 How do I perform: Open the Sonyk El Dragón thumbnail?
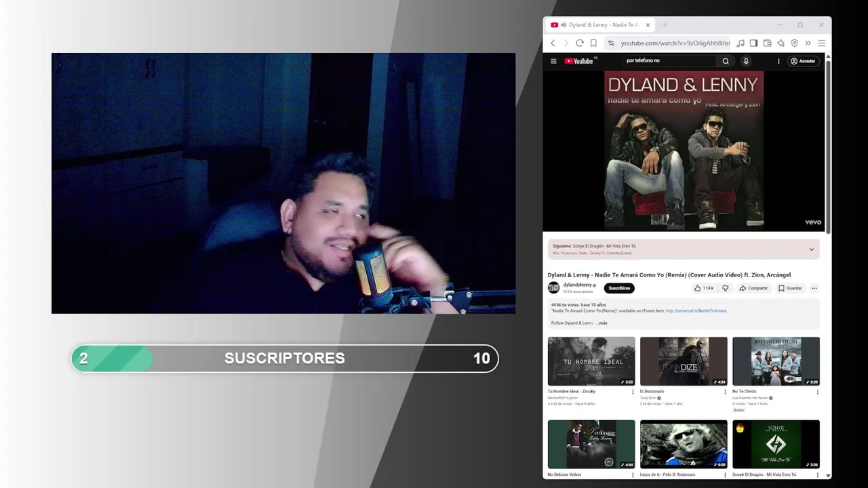[x=776, y=444]
